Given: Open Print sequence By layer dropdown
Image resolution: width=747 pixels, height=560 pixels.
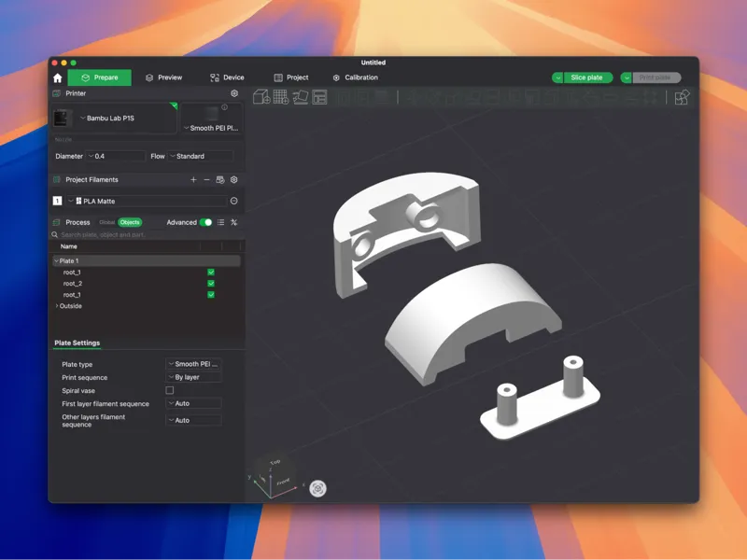Looking at the screenshot, I should 193,377.
